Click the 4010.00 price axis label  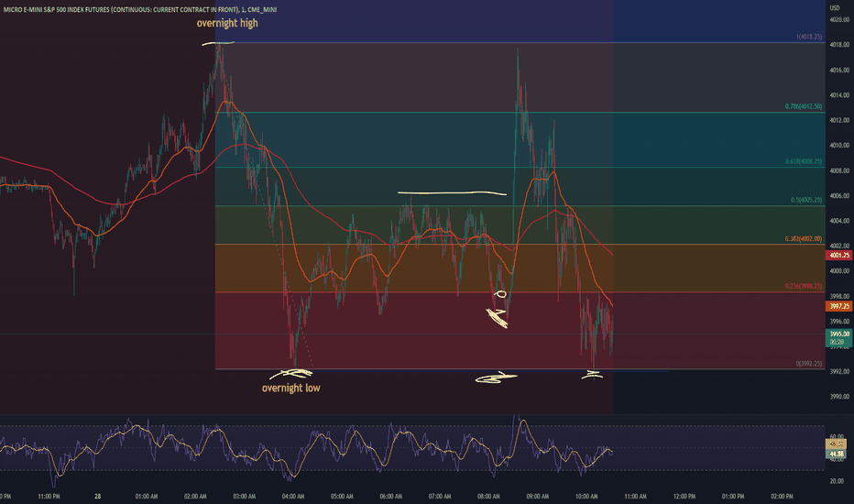click(x=839, y=146)
